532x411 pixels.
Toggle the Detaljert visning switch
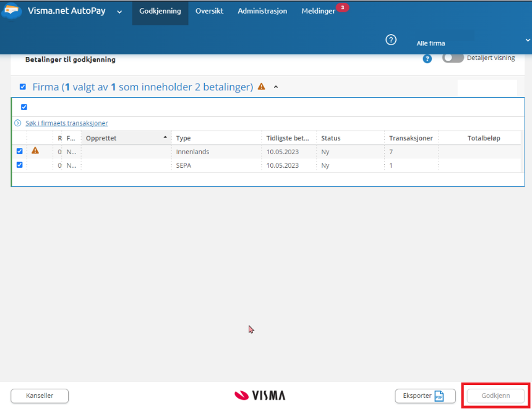(453, 58)
